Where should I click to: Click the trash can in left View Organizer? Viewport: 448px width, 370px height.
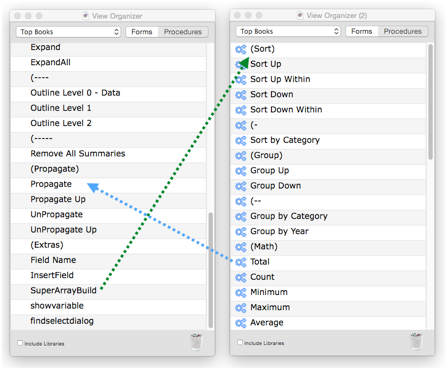coord(196,342)
